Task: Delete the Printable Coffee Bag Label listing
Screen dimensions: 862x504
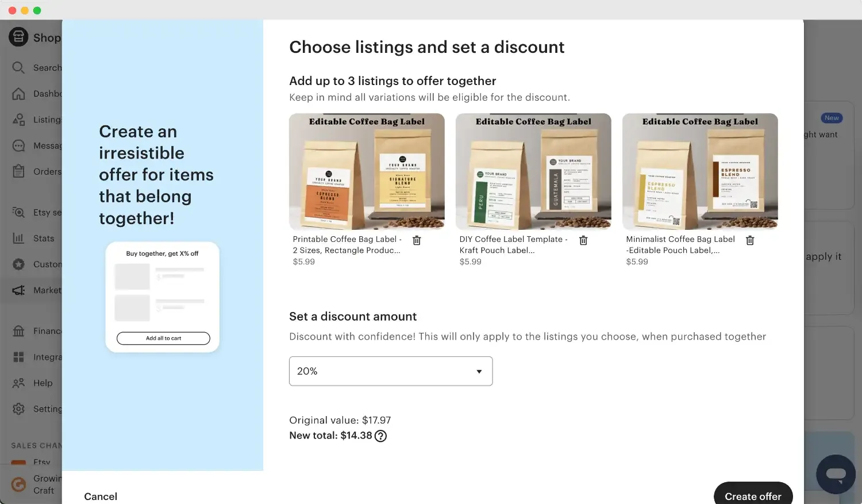Action: [417, 240]
